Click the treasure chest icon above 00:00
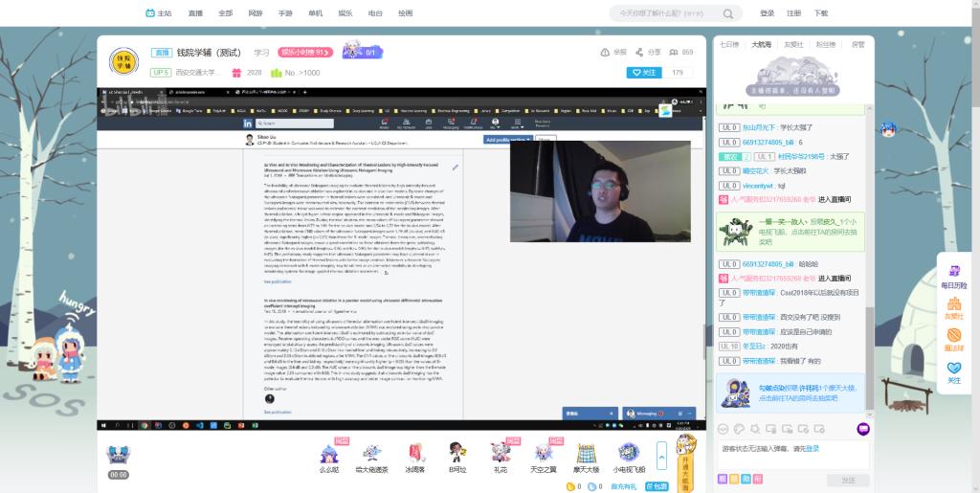The height and width of the screenshot is (493, 980). (x=118, y=455)
